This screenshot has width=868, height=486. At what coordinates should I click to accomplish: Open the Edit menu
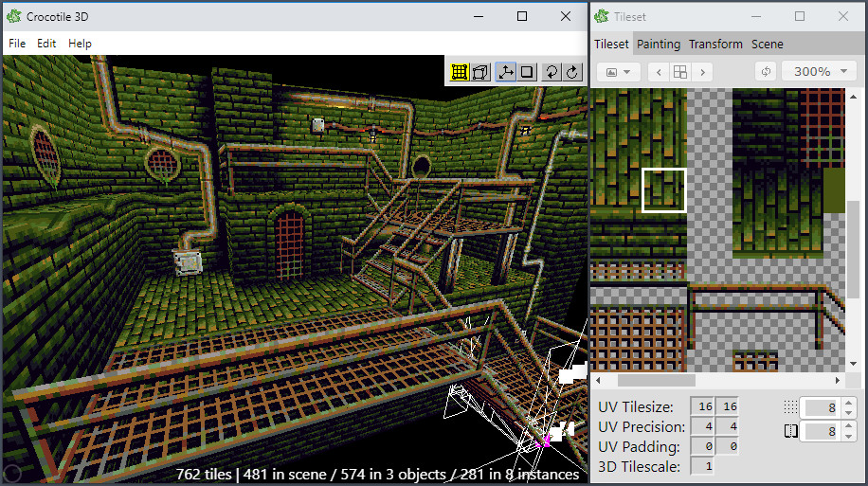point(46,44)
